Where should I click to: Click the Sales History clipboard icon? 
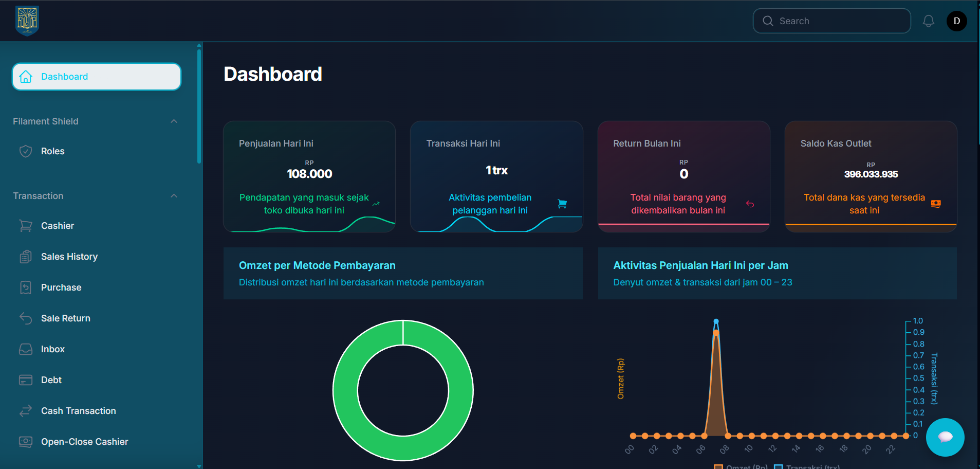26,257
